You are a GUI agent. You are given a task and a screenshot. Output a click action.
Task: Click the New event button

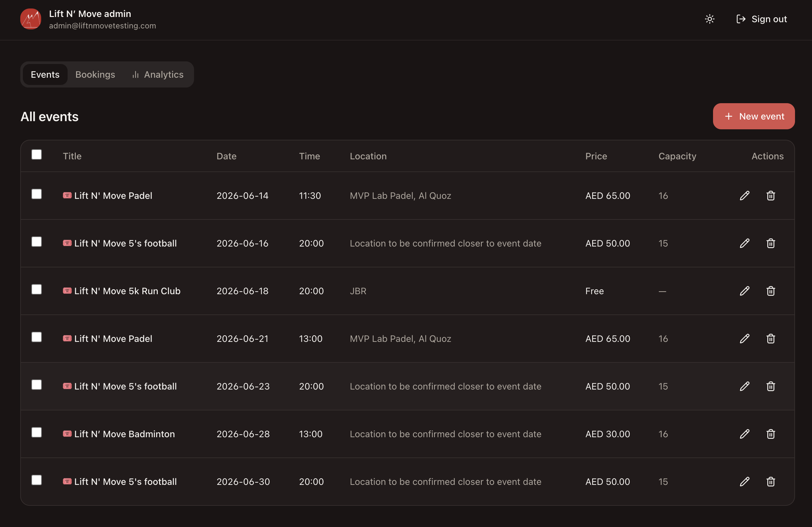click(x=754, y=116)
